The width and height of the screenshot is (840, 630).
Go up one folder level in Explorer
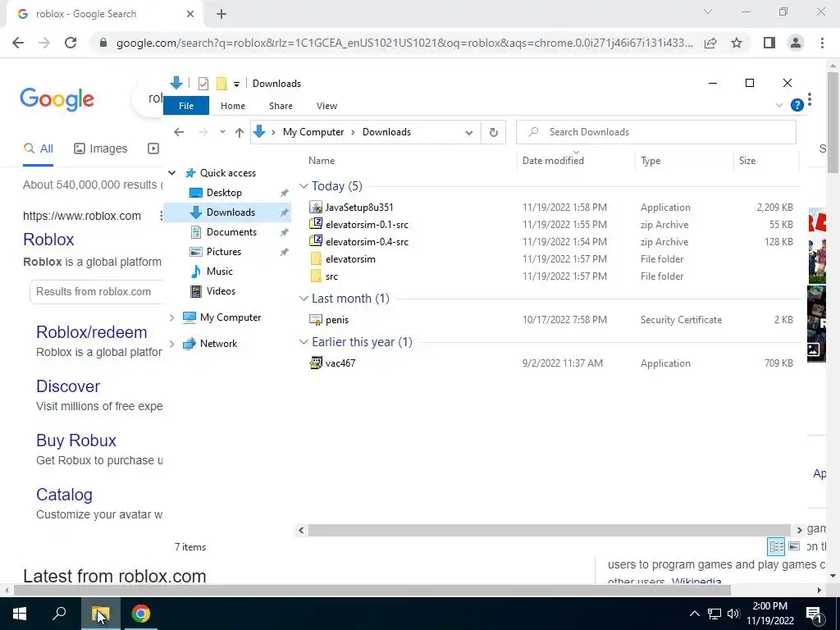[239, 132]
